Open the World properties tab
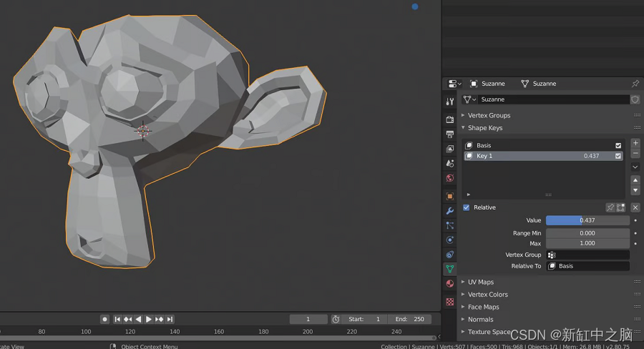 pos(450,178)
